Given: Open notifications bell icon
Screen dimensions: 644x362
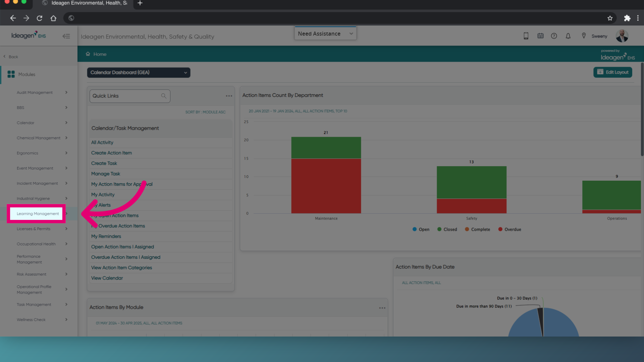Looking at the screenshot, I should (x=568, y=36).
